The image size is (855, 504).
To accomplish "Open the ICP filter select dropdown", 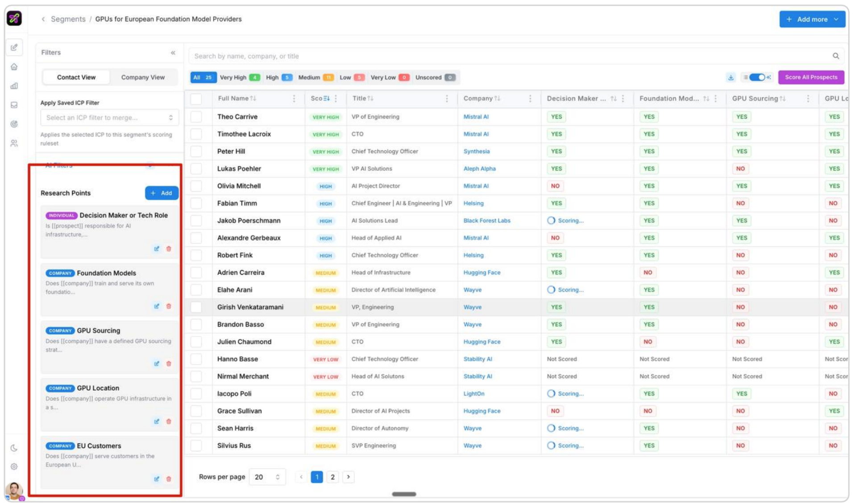I will pos(110,118).
